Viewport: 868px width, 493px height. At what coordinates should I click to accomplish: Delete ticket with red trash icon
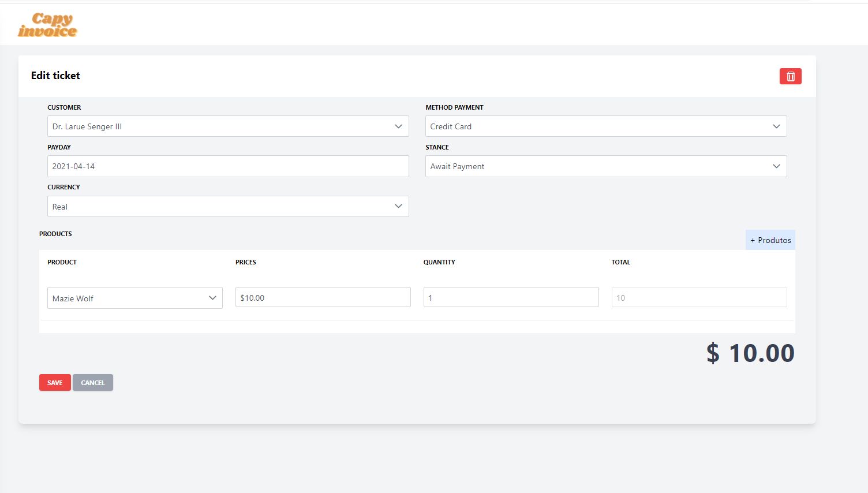click(790, 76)
